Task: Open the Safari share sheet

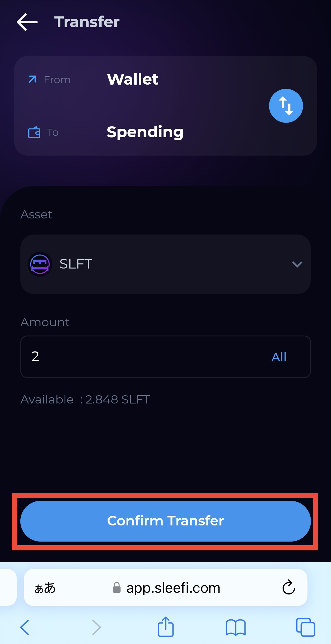Action: click(x=166, y=626)
